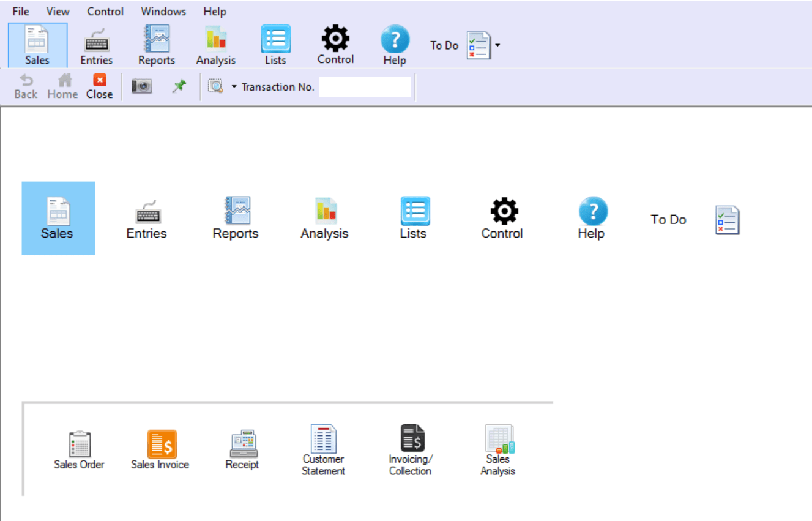The image size is (812, 521).
Task: Expand the To Do dropdown arrow
Action: 497,45
